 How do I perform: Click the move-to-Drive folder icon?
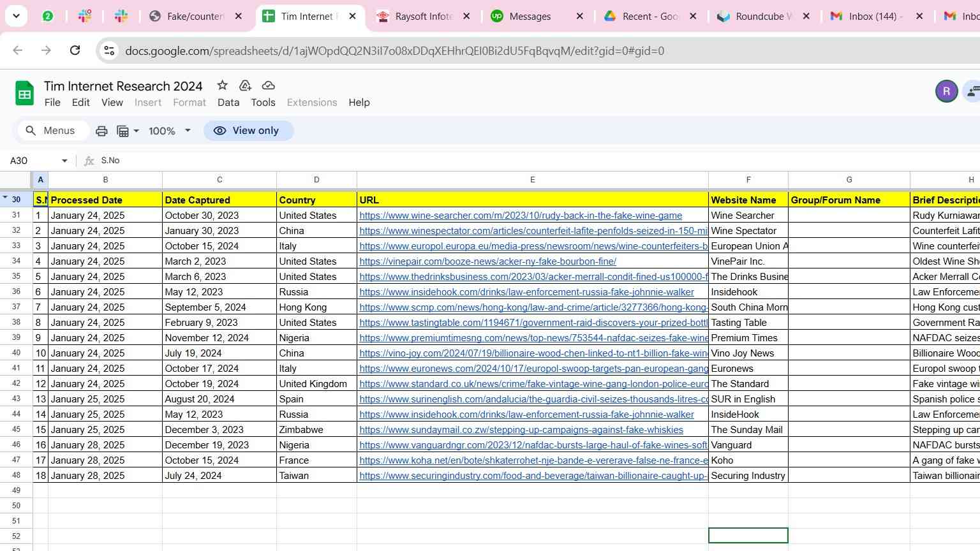point(245,85)
